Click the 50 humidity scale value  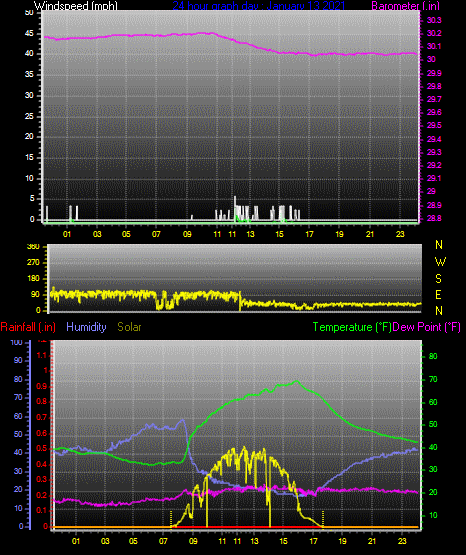pos(18,434)
